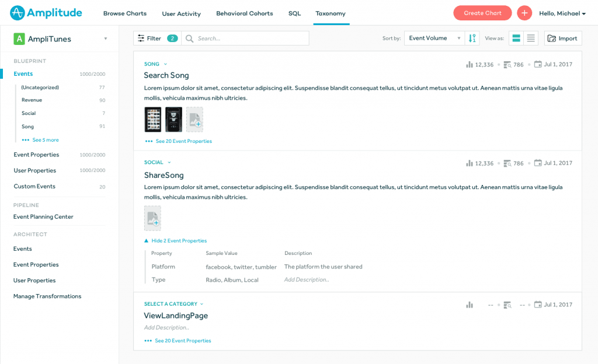This screenshot has width=598, height=364.
Task: Switch to card view layout
Action: click(516, 38)
